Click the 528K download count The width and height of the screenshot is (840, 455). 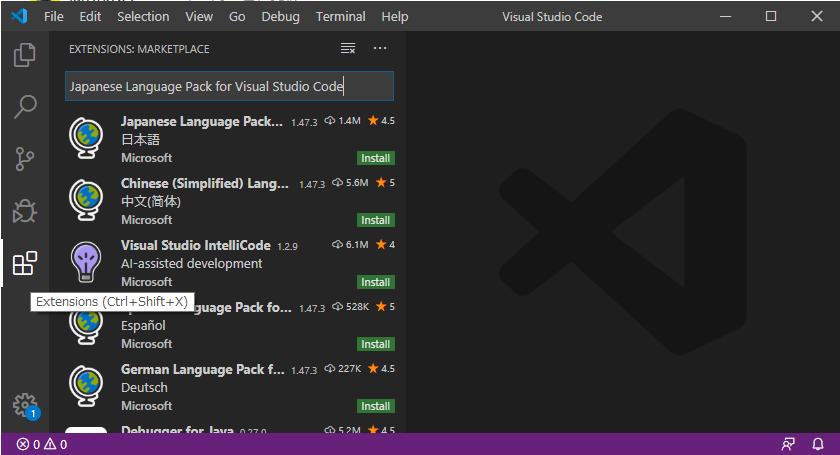tap(351, 307)
